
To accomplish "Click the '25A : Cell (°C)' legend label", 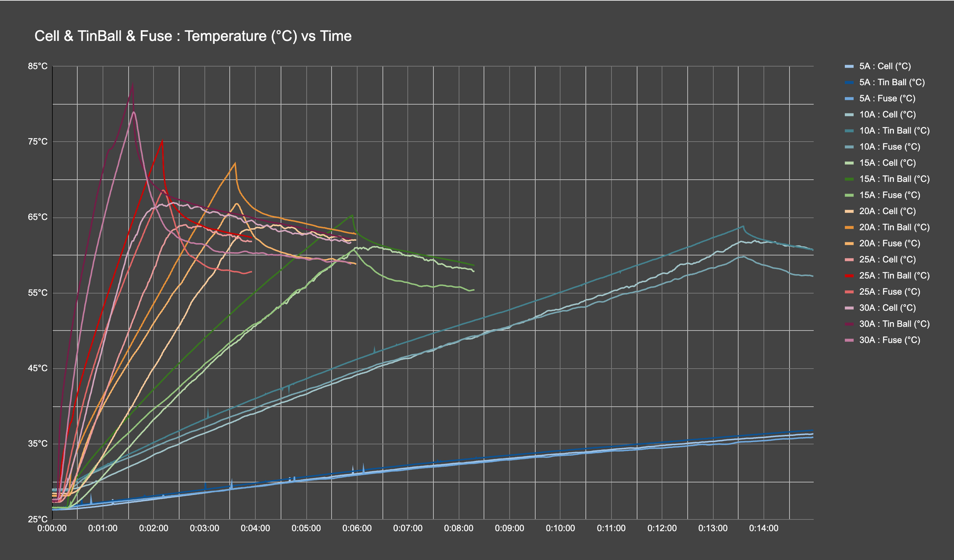I will point(887,260).
